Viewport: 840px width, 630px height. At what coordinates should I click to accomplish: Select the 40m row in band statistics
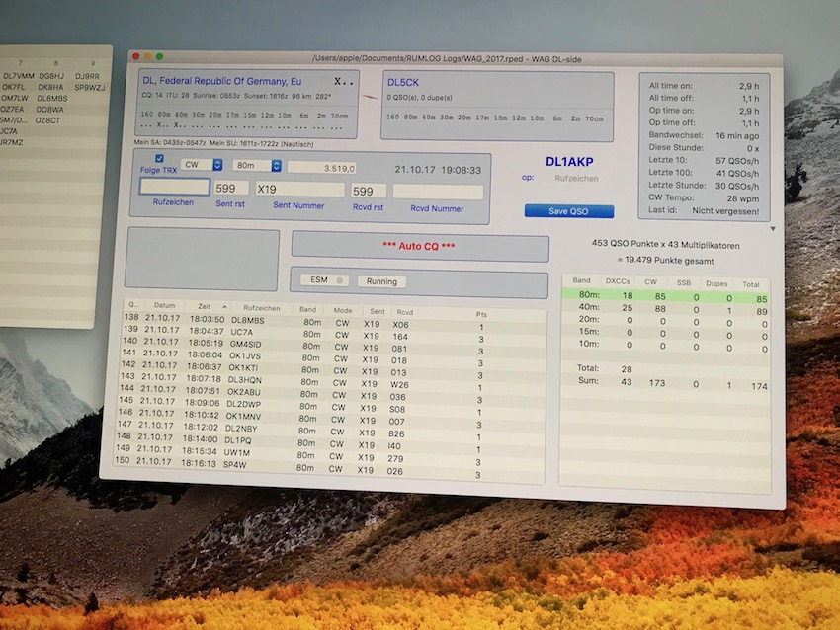tap(666, 309)
